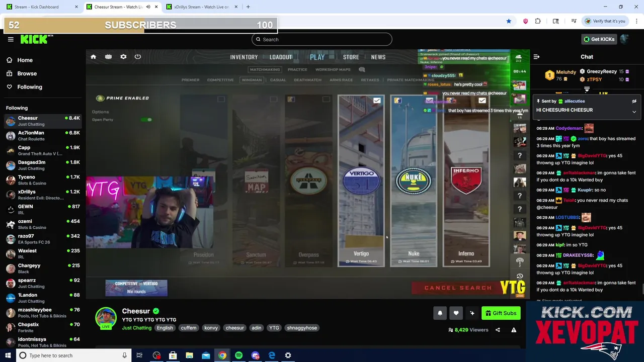644x362 pixels.
Task: Click the red shield extension icon
Action: click(525, 21)
